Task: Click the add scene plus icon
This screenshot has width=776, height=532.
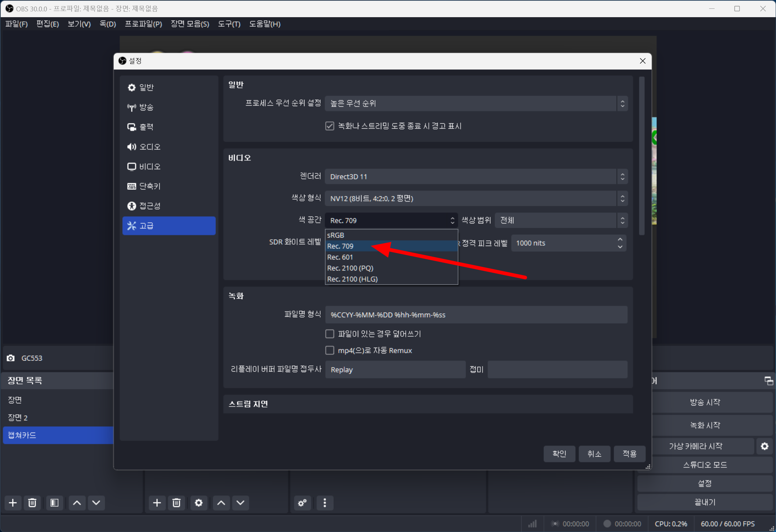Action: point(13,503)
